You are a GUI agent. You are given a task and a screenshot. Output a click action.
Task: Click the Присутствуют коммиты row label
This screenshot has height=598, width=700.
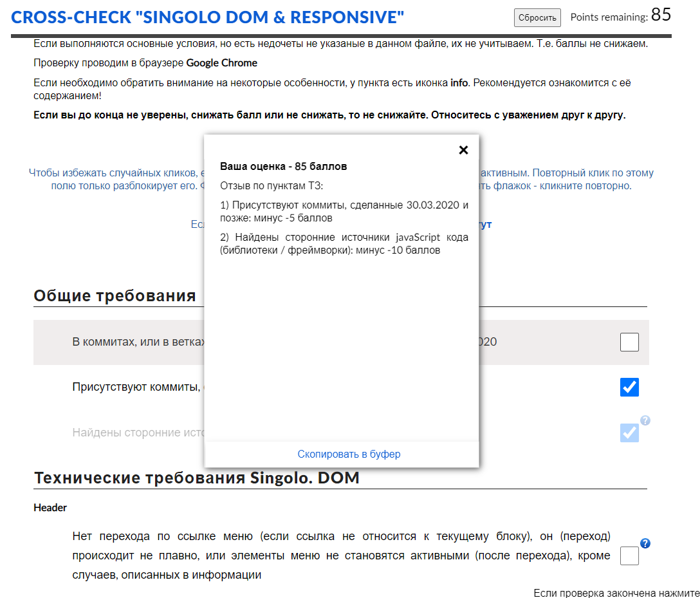[x=138, y=387]
